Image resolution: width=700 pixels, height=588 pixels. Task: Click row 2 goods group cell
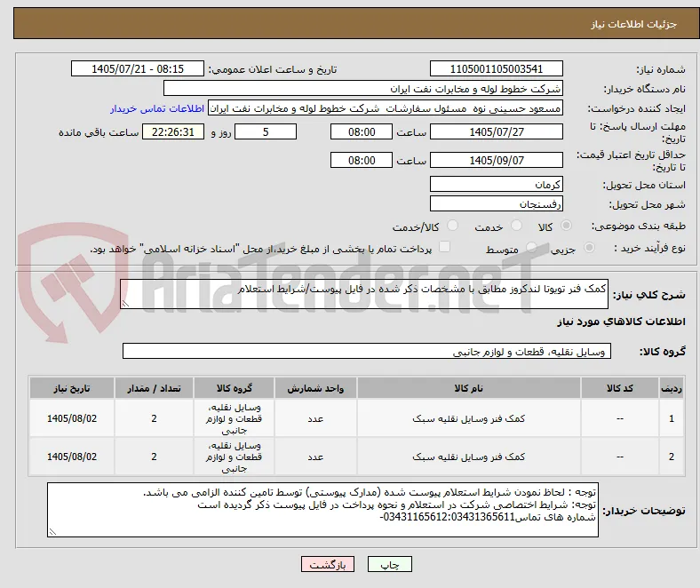tap(234, 457)
